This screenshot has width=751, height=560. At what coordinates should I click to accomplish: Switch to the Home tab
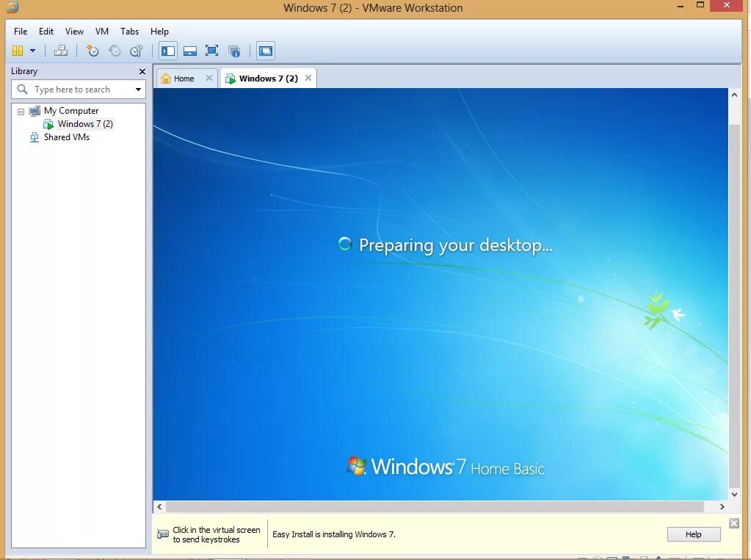point(184,79)
